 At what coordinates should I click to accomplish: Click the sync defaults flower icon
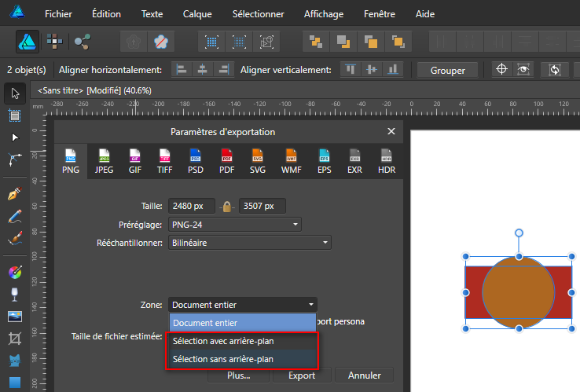point(134,42)
